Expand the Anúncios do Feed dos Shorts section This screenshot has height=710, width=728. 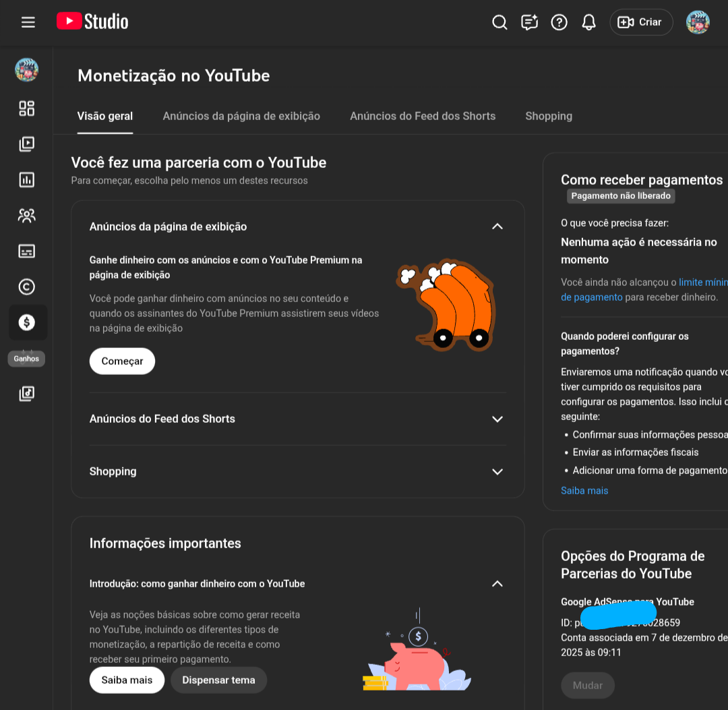click(x=497, y=419)
